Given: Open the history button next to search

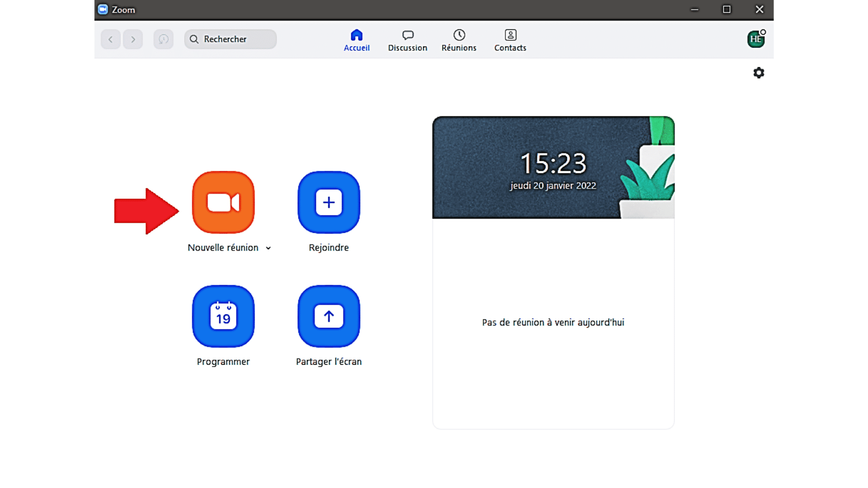Looking at the screenshot, I should 163,39.
